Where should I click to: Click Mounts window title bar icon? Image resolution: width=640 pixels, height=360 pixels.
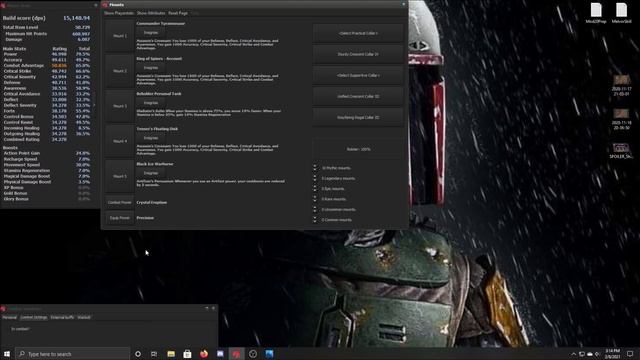pos(105,5)
